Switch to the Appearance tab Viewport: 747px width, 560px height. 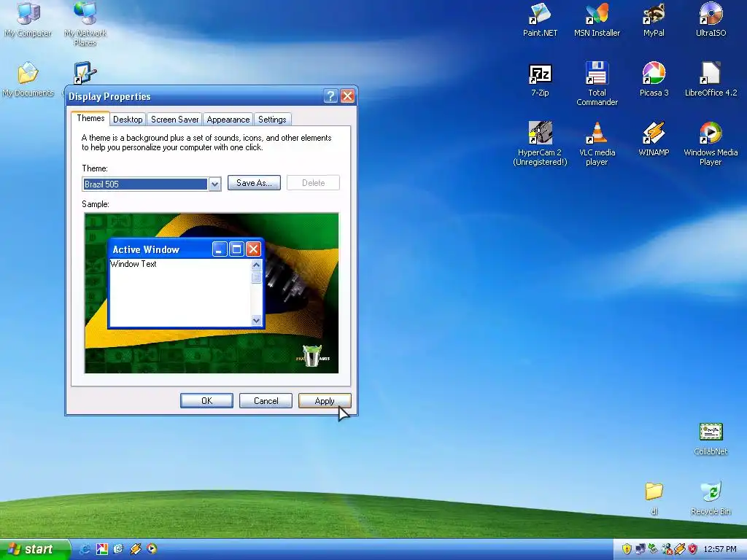[x=228, y=120]
